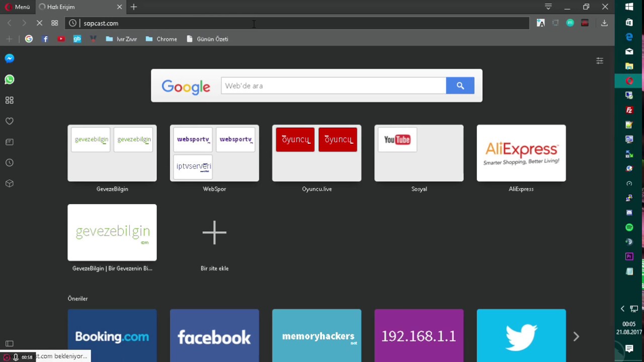Open WhatsApp in the sidebar

pyautogui.click(x=10, y=79)
